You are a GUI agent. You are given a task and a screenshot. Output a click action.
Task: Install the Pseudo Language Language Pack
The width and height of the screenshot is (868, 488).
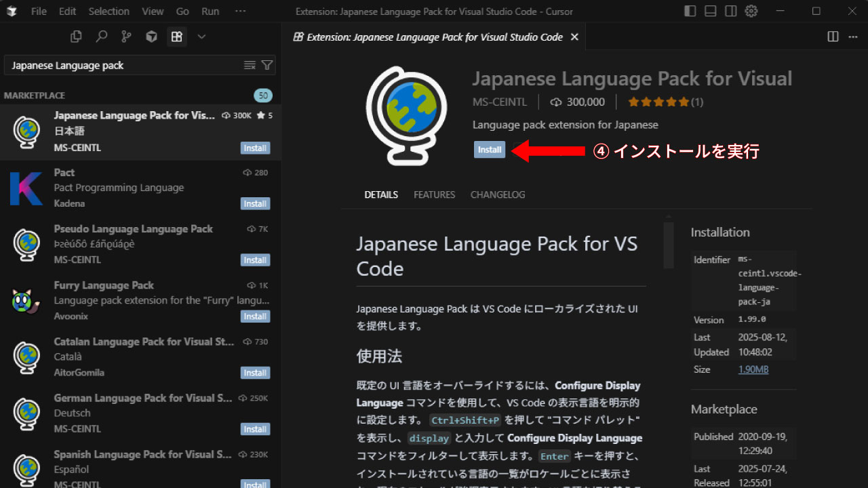pos(255,260)
